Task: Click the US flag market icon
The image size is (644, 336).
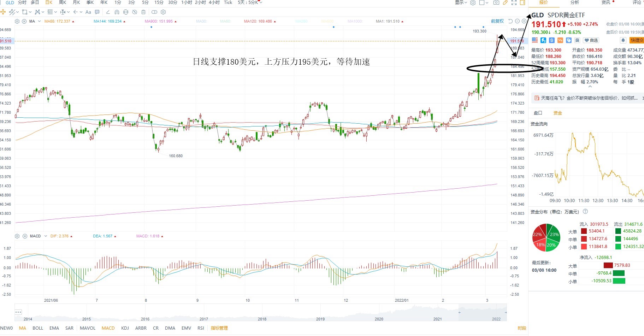Action: click(535, 40)
